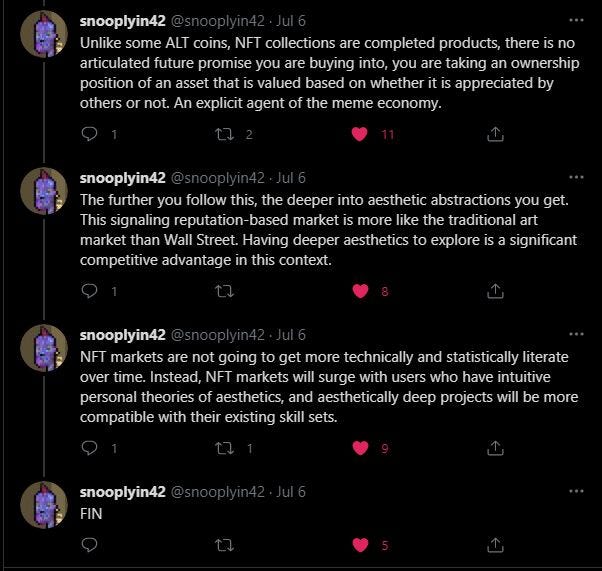The height and width of the screenshot is (571, 602).
Task: Retweet the FIN tweet
Action: click(x=224, y=545)
